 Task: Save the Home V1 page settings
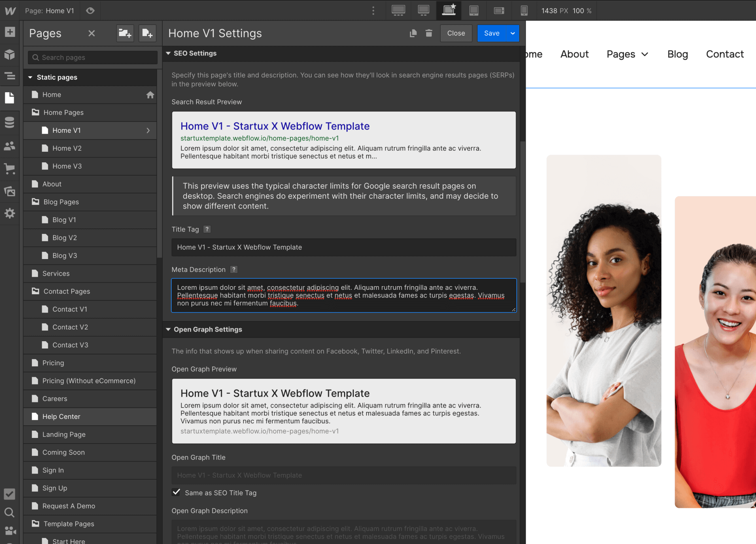pyautogui.click(x=491, y=33)
